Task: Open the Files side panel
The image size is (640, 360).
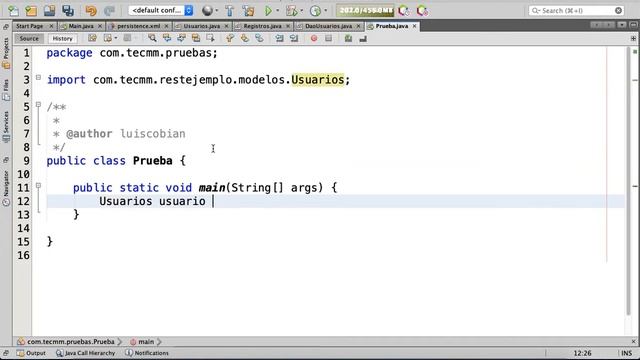Action: (x=6, y=90)
